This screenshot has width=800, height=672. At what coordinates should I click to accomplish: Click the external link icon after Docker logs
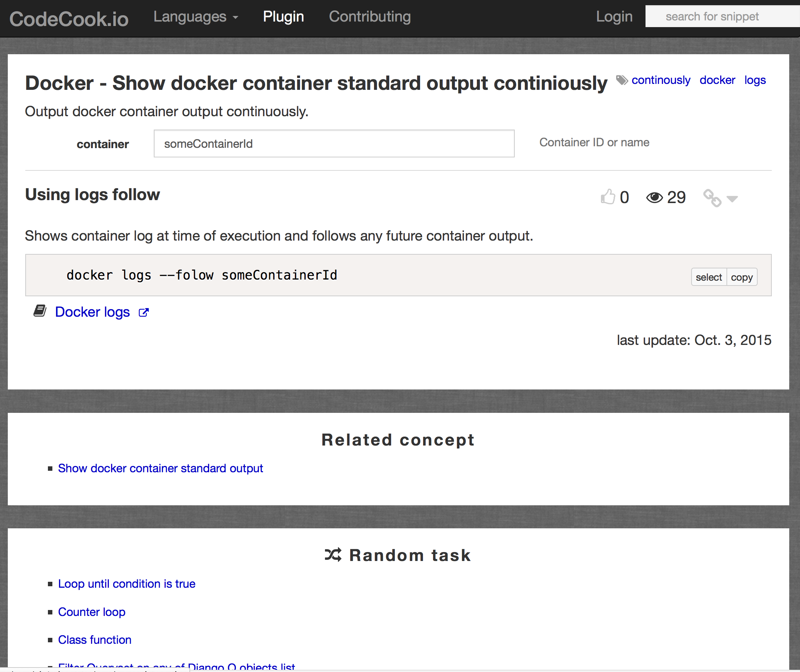144,312
